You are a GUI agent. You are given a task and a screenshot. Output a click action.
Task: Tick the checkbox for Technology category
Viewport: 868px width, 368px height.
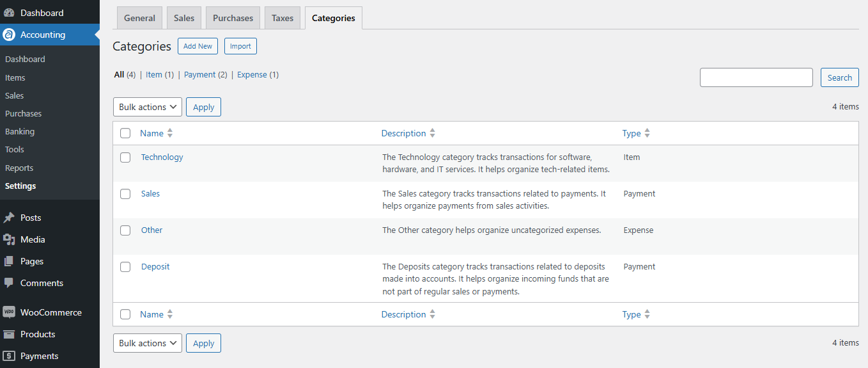125,157
